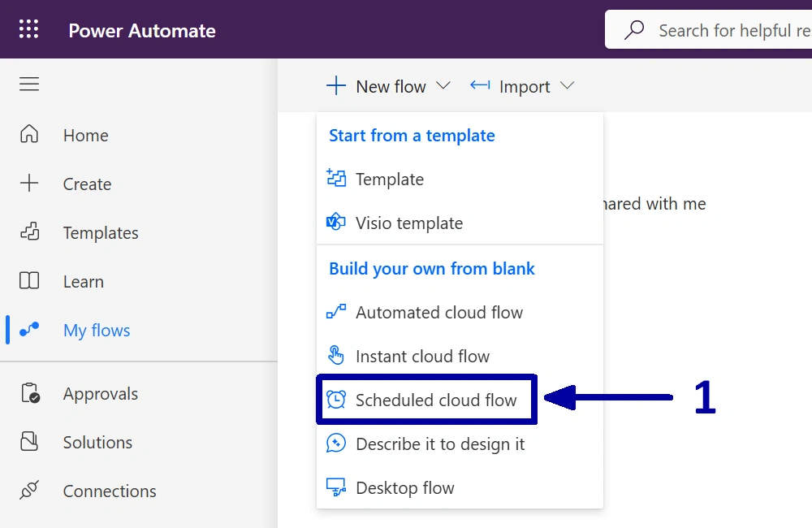Click the Approvals clipboard icon

pyautogui.click(x=30, y=393)
